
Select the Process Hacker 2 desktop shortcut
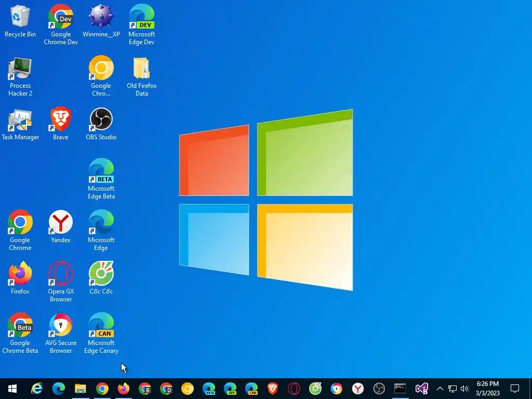(20, 76)
